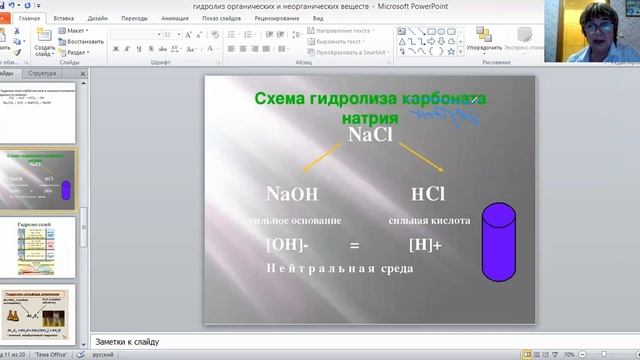Click the Redo/Repeat icon in quick access toolbar
Screen dimensions: 640x360
tap(27, 5)
